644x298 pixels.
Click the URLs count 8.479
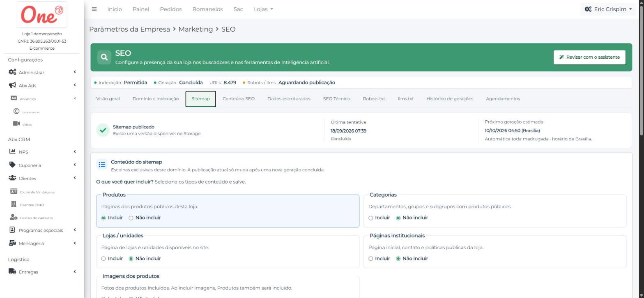click(230, 83)
